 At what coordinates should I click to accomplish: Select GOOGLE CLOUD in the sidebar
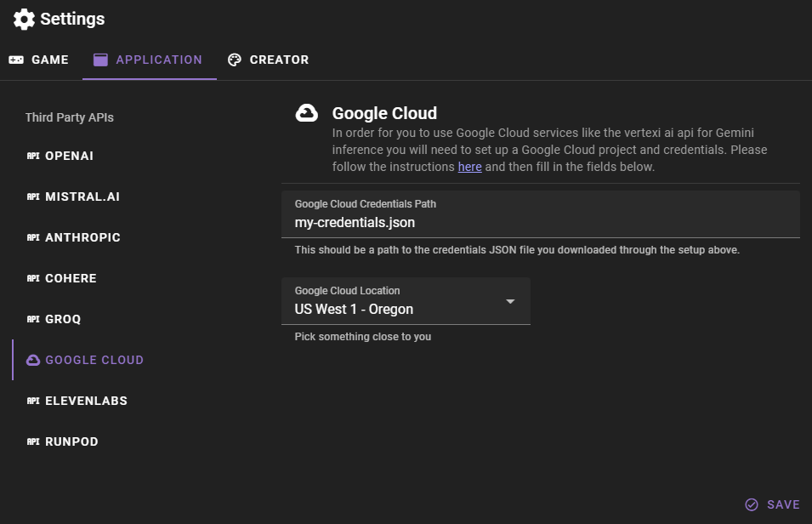pyautogui.click(x=94, y=359)
